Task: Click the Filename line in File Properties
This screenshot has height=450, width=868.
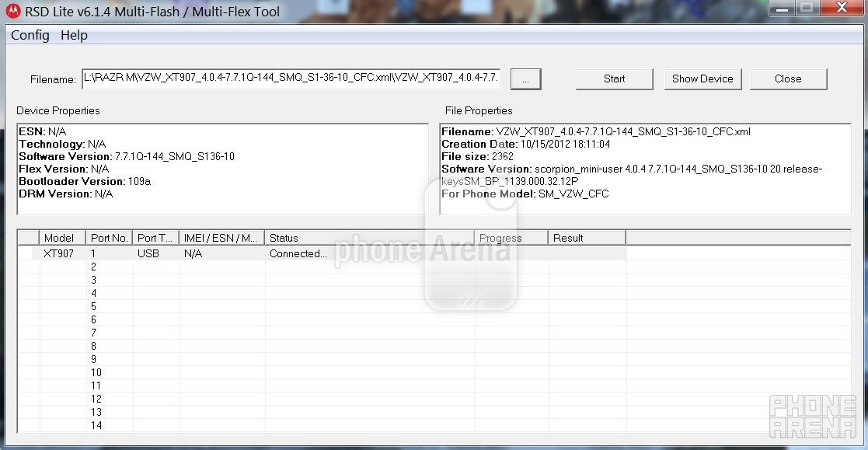Action: tap(596, 131)
